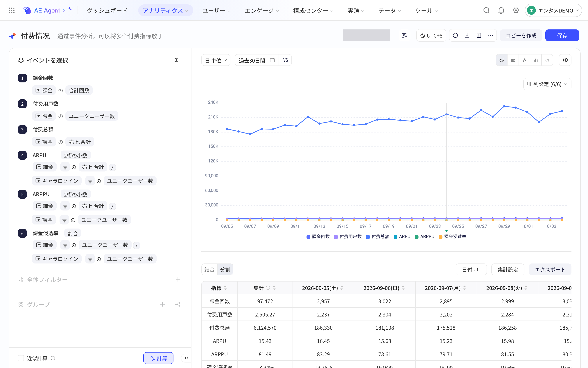Open the ユーザー menu
The image size is (588, 368).
click(216, 10)
